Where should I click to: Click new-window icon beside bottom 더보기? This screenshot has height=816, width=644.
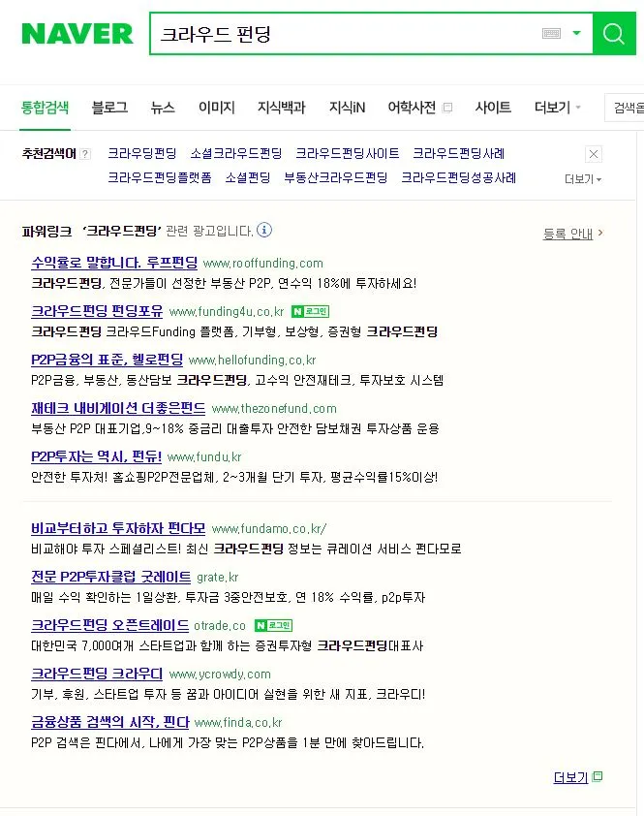click(x=598, y=776)
